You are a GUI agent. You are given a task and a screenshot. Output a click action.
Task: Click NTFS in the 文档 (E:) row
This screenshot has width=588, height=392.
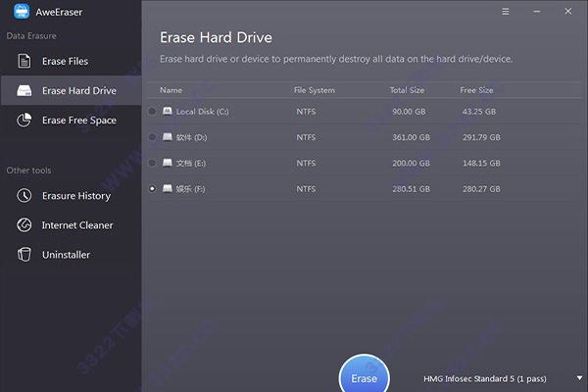(306, 164)
